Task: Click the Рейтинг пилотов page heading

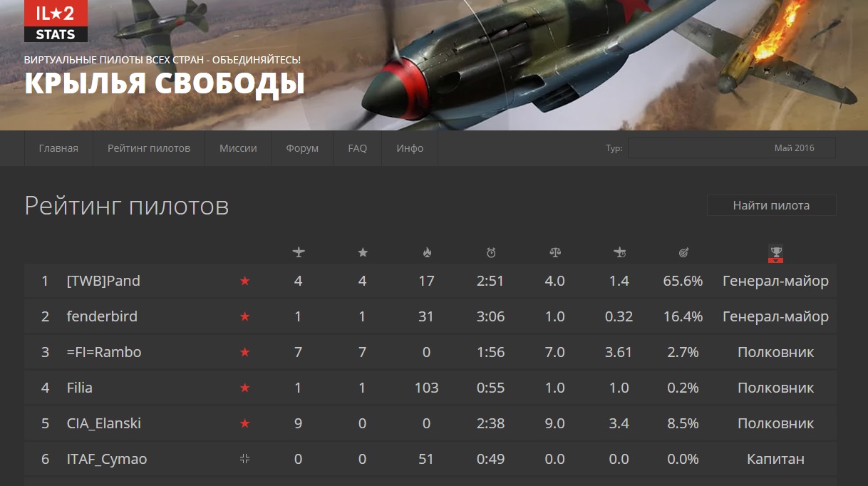Action: tap(127, 206)
